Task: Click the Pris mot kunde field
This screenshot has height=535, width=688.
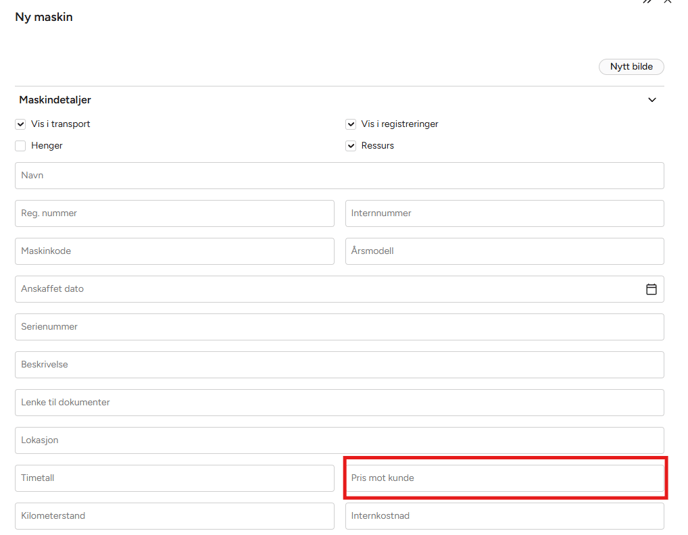Action: [504, 478]
